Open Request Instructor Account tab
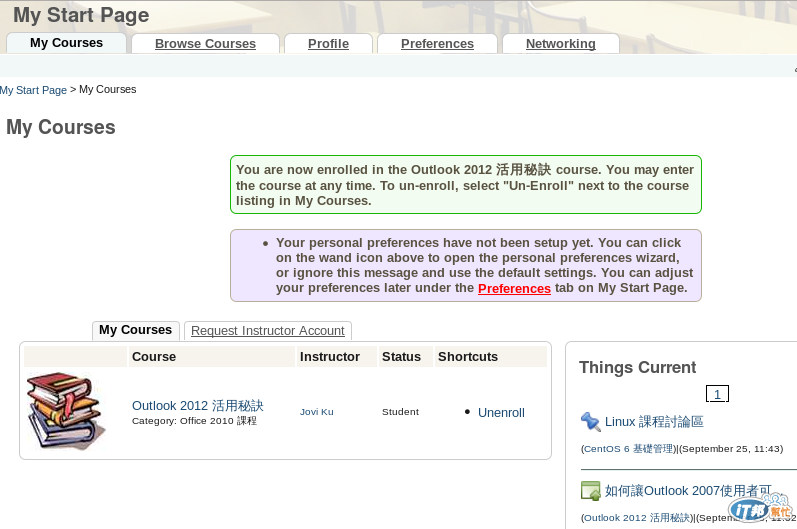 [x=268, y=331]
